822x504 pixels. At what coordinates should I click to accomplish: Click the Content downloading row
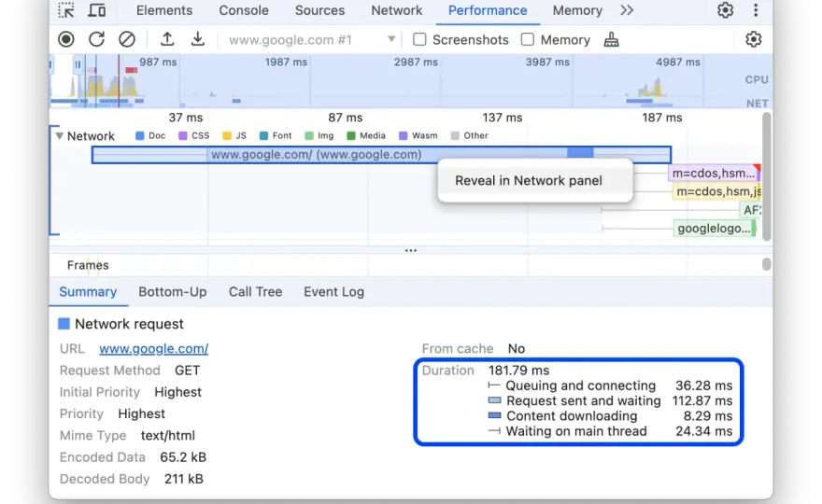610,416
